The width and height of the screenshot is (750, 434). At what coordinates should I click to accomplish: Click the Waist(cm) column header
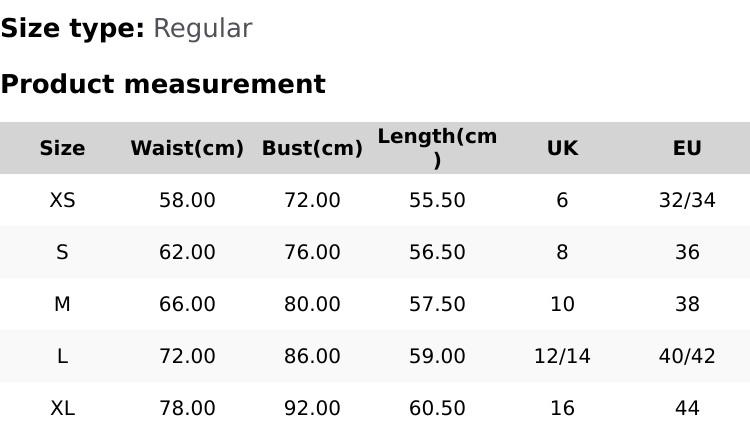(187, 148)
